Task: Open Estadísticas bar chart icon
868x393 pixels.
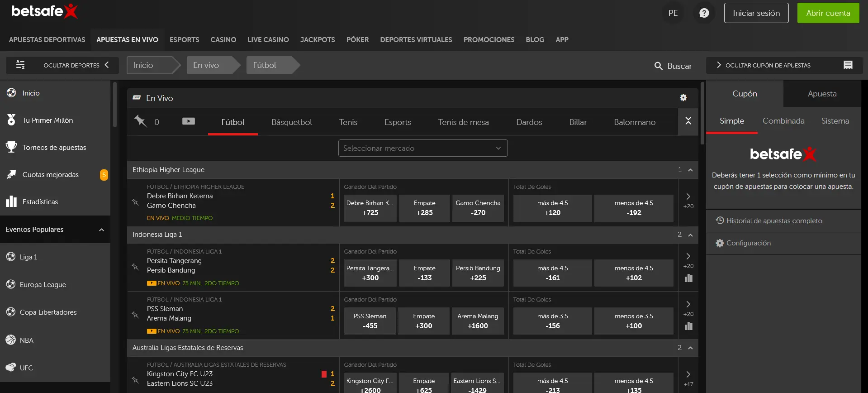Action: pyautogui.click(x=11, y=201)
